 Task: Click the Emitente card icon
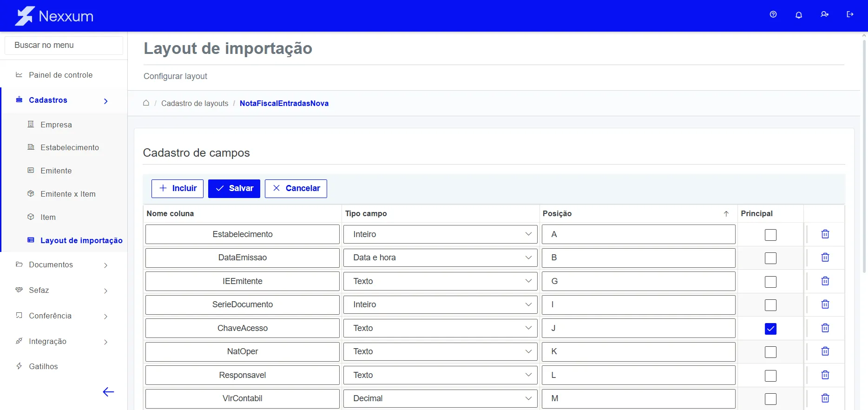click(x=31, y=170)
